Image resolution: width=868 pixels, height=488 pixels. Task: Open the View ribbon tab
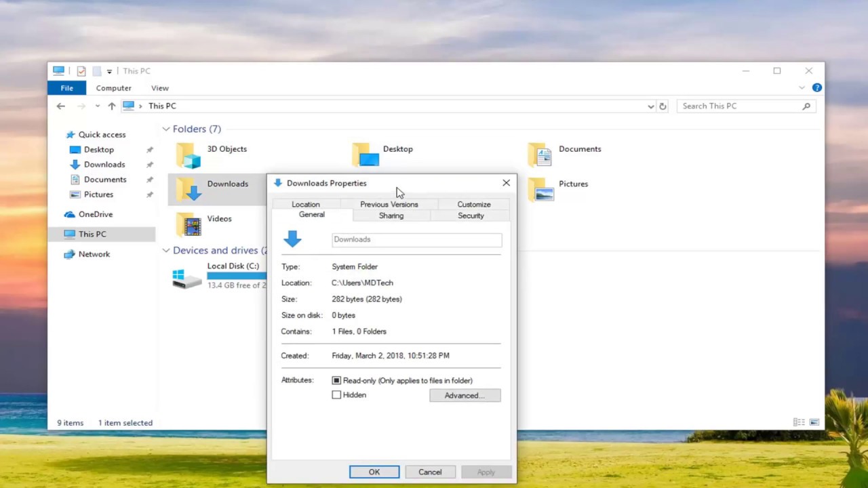[159, 87]
